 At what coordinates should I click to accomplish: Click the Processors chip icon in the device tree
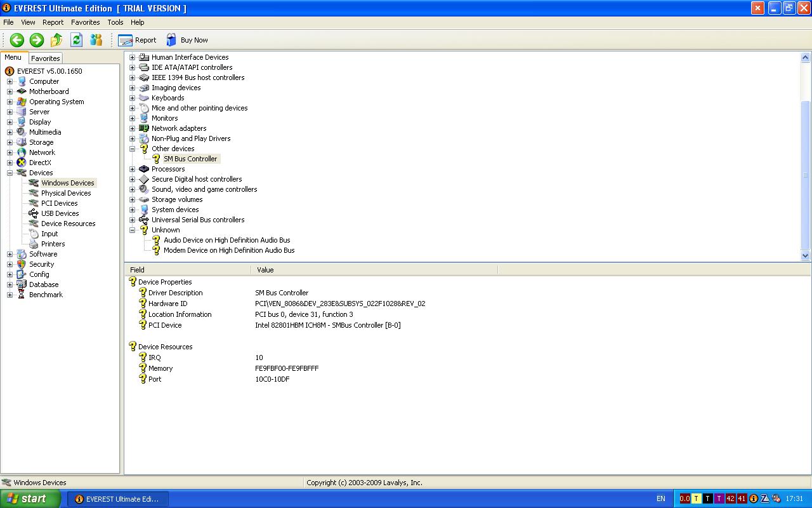(x=144, y=169)
